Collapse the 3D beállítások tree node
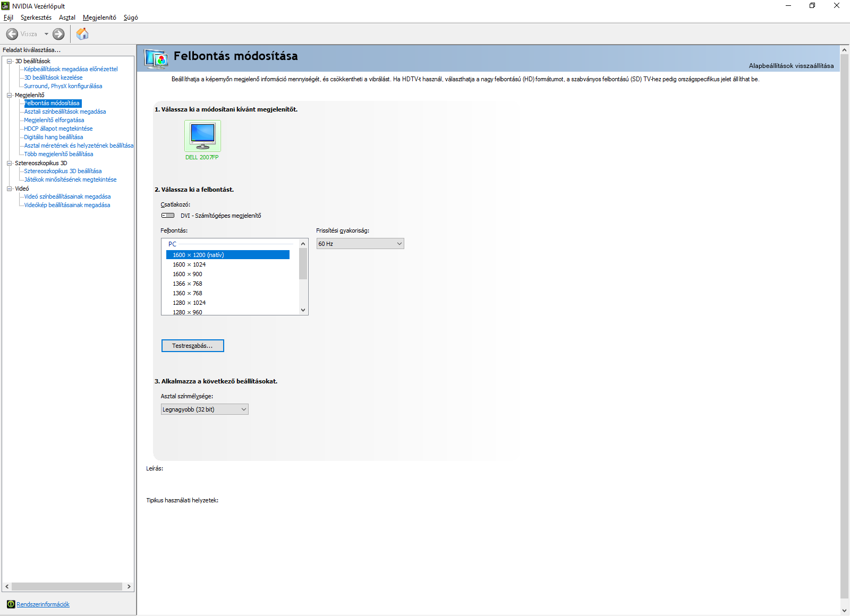This screenshot has height=616, width=850. click(9, 61)
